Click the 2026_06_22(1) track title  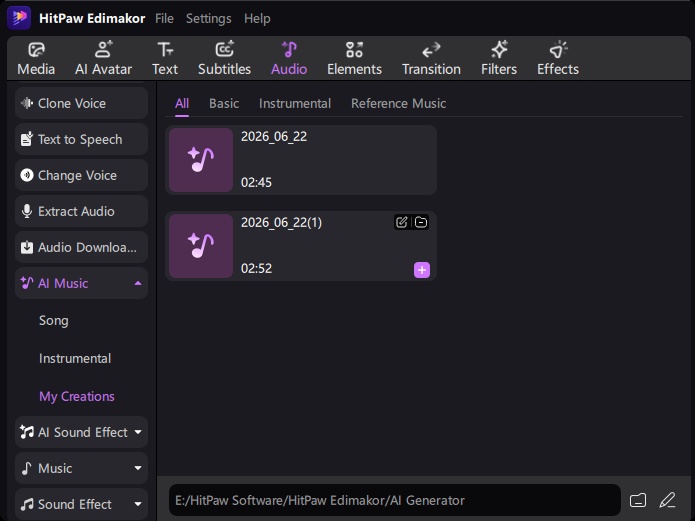(x=281, y=223)
